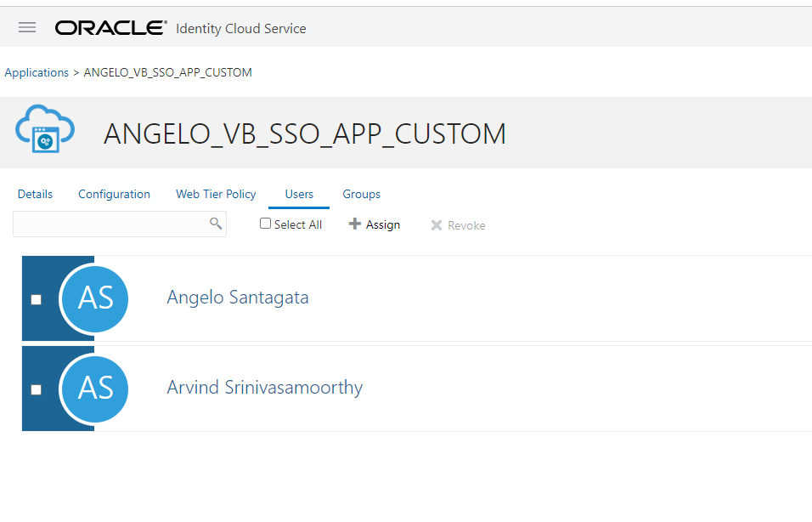Viewport: 812px width, 522px height.
Task: Click the Oracle logo
Action: pos(110,28)
